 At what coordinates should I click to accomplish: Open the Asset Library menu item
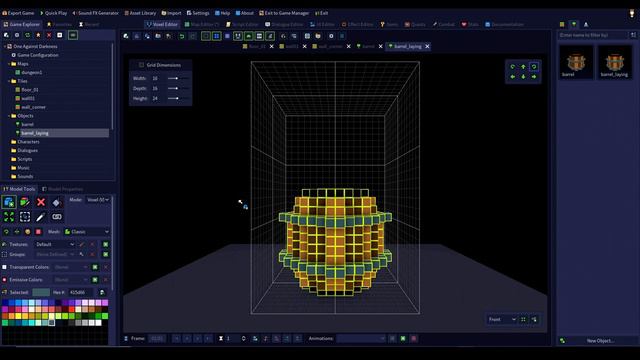pos(140,13)
